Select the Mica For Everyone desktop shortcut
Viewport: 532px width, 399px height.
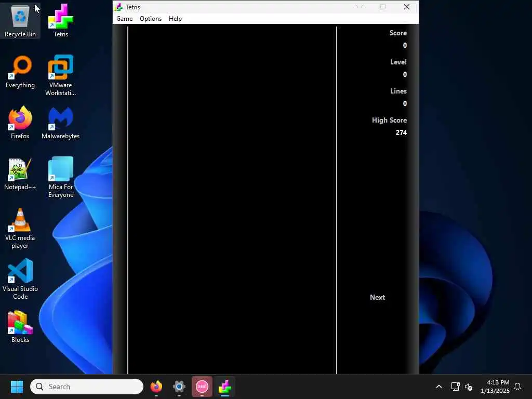tap(61, 177)
